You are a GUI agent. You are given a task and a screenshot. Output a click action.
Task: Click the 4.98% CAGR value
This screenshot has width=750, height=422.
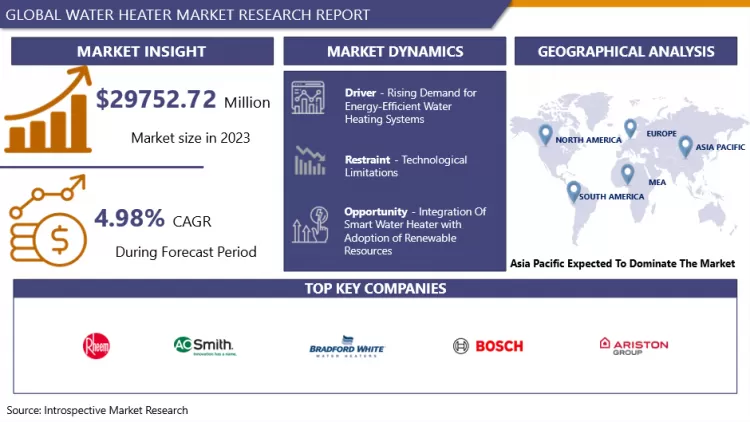[130, 219]
